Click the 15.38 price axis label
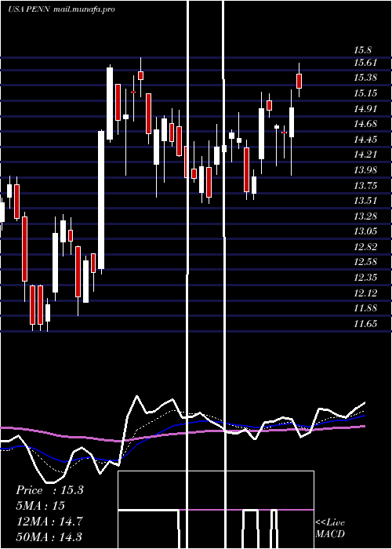392x549 pixels. pos(365,78)
